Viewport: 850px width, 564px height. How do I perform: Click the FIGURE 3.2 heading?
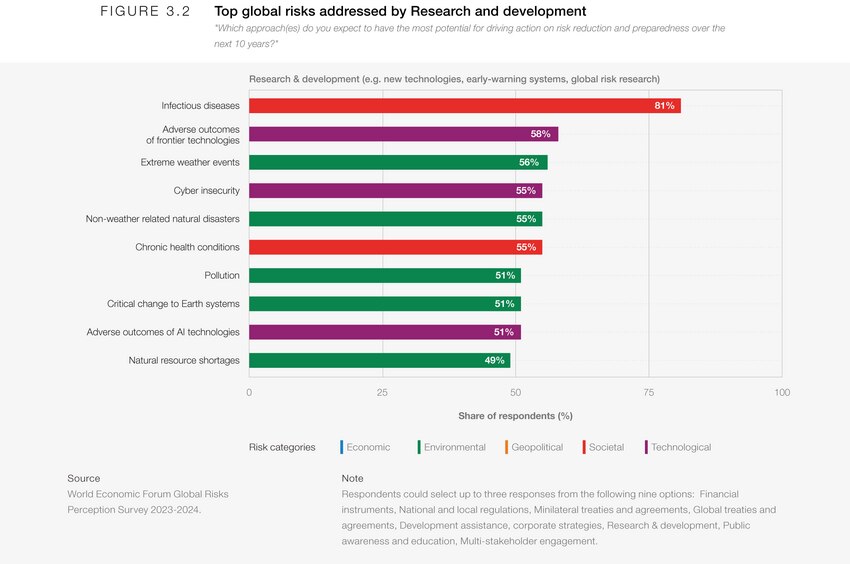[145, 11]
